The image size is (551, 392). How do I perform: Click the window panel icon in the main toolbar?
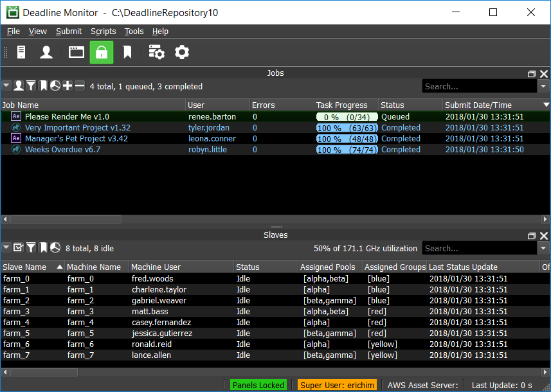[x=77, y=52]
